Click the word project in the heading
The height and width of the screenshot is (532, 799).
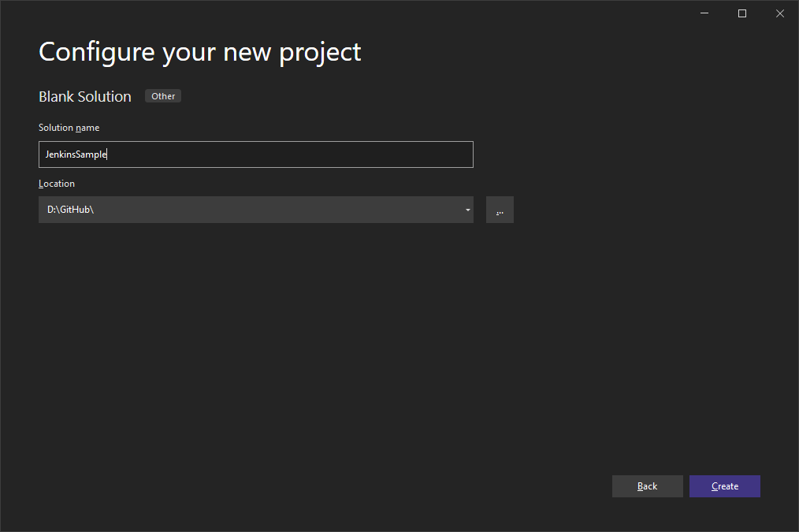click(321, 54)
